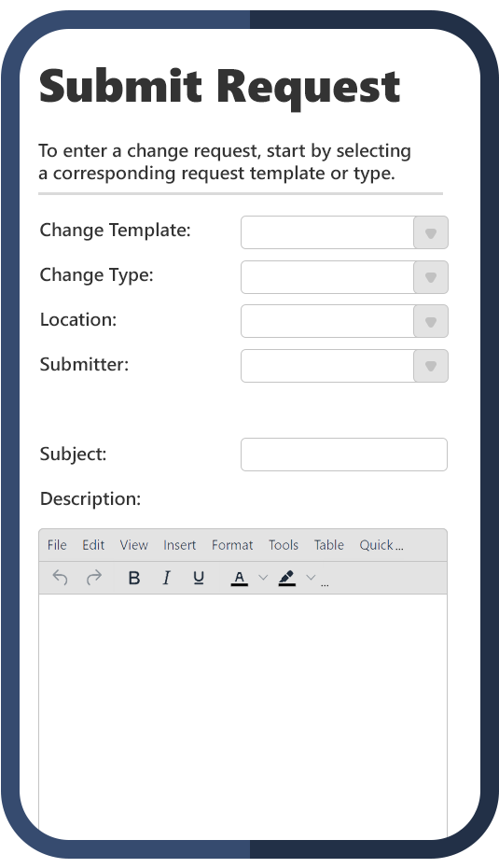
Task: Toggle Bold formatting
Action: coord(134,578)
